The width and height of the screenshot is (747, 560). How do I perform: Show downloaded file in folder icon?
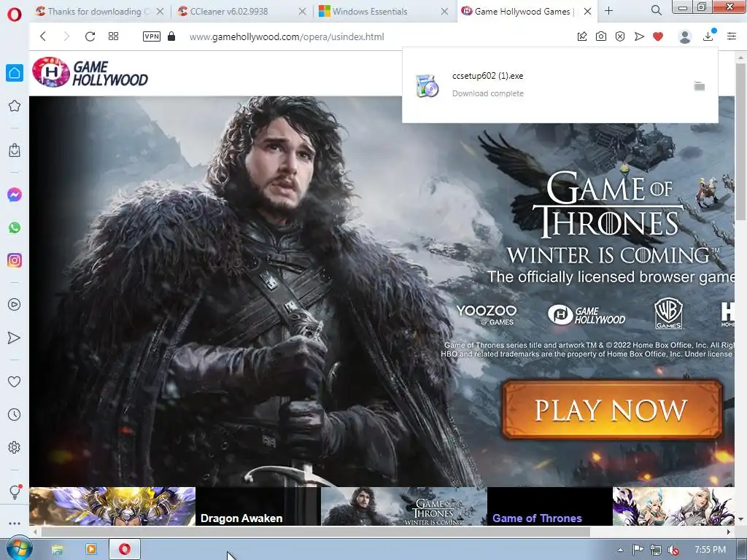point(700,86)
